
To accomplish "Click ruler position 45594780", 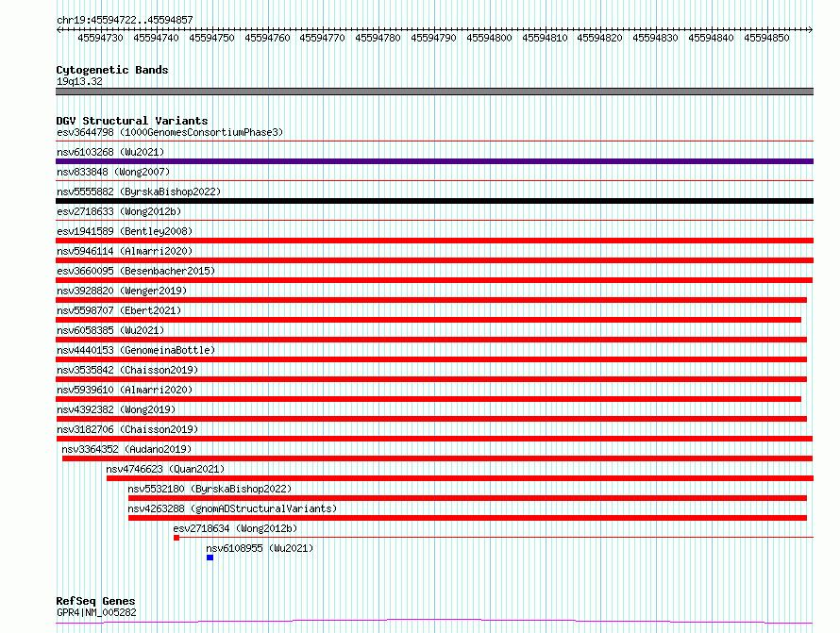I will click(x=378, y=38).
